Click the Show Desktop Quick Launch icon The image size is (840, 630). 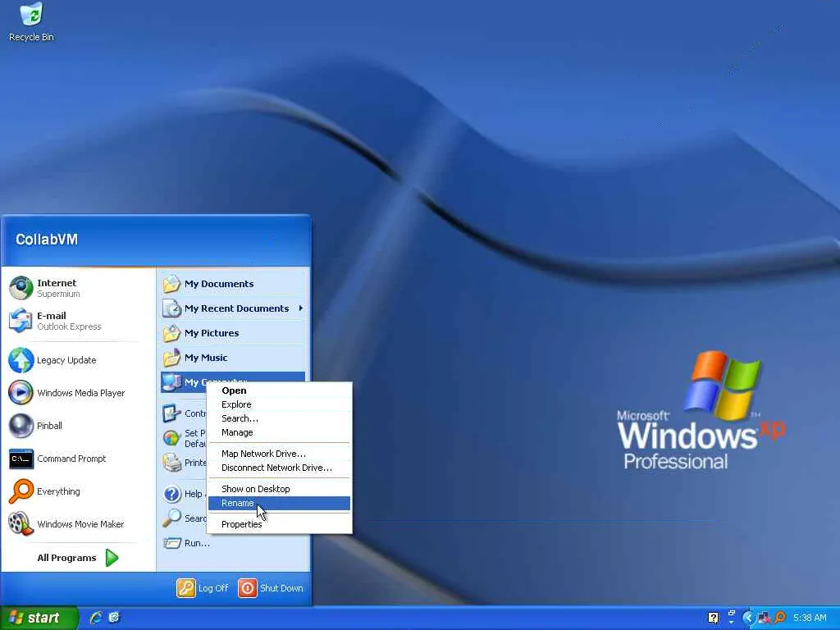(x=114, y=618)
